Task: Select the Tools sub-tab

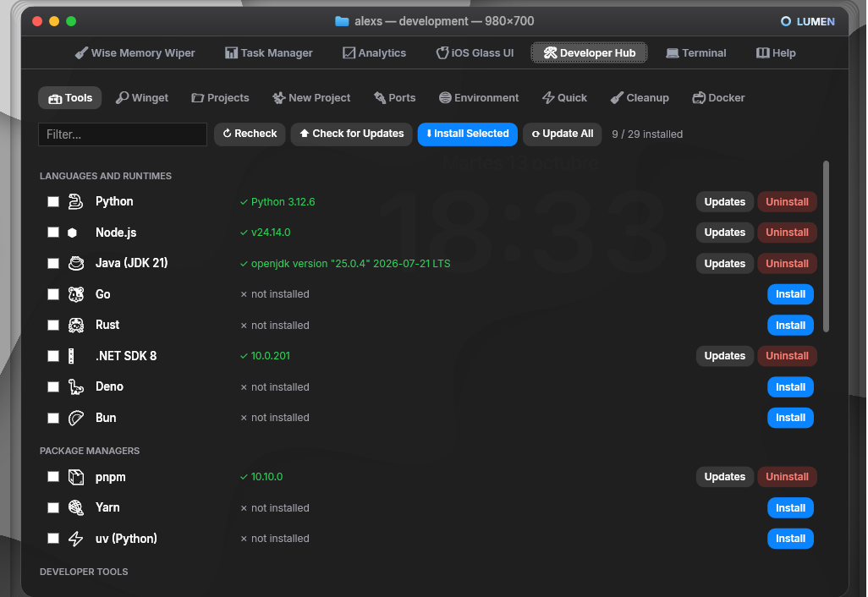Action: [x=69, y=98]
